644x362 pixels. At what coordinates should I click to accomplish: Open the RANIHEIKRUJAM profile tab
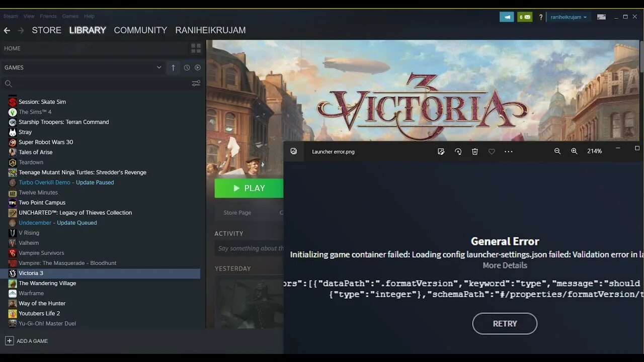pos(210,30)
